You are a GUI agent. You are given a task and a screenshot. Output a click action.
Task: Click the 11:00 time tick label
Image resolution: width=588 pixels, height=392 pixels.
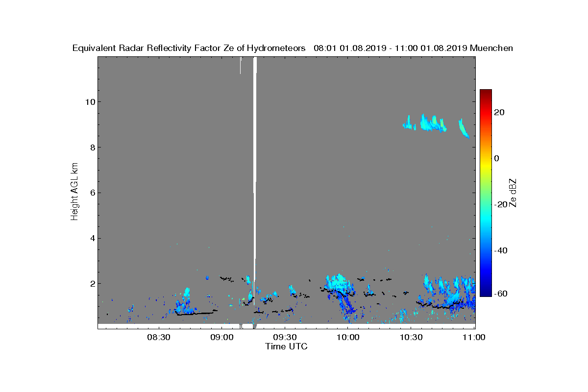[x=474, y=338]
